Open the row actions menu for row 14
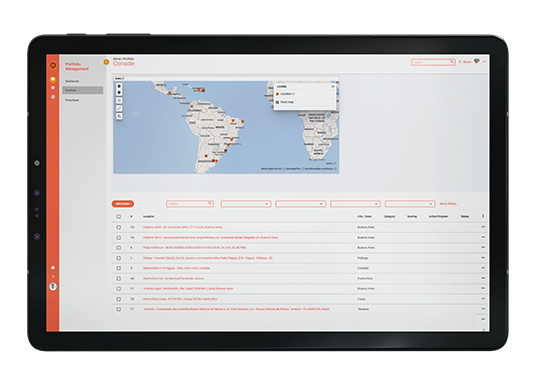Viewport: 536px width, 373px height. (483, 237)
